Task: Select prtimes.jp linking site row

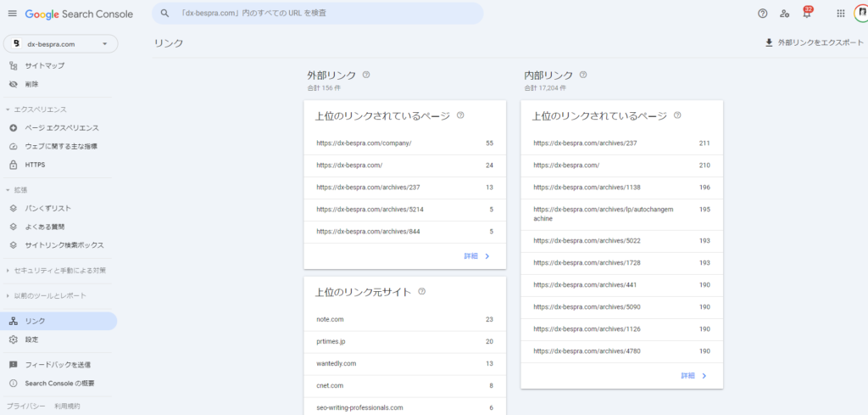Action: click(404, 342)
